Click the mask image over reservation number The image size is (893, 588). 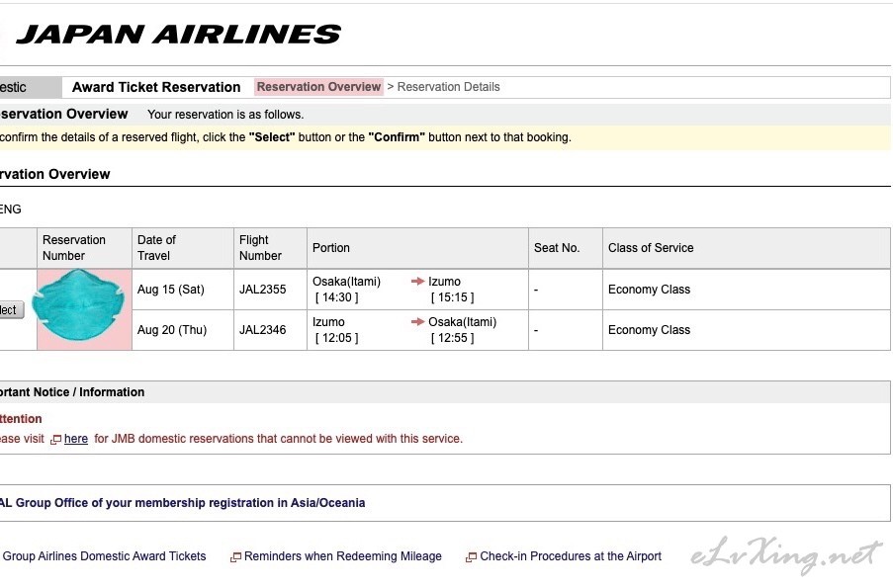[83, 307]
